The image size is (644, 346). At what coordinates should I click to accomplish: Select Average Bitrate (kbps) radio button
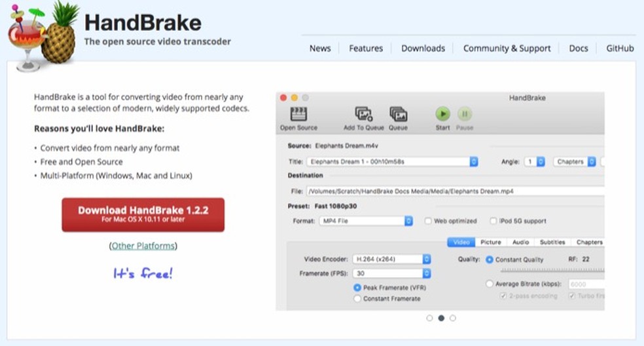[x=489, y=284]
